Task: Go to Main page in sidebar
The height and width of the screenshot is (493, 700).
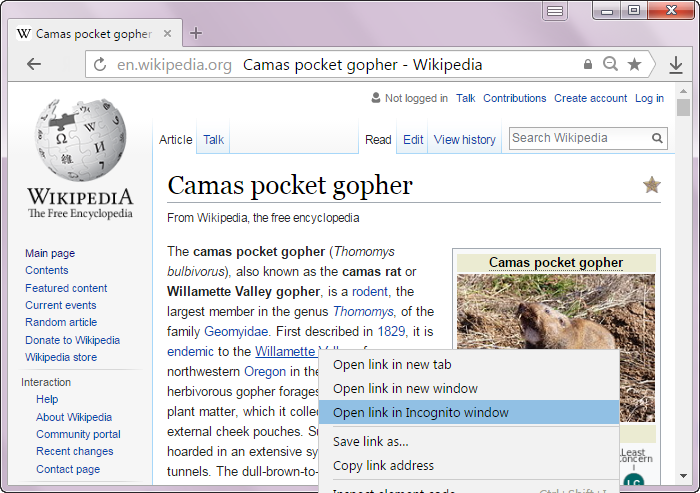Action: [50, 253]
